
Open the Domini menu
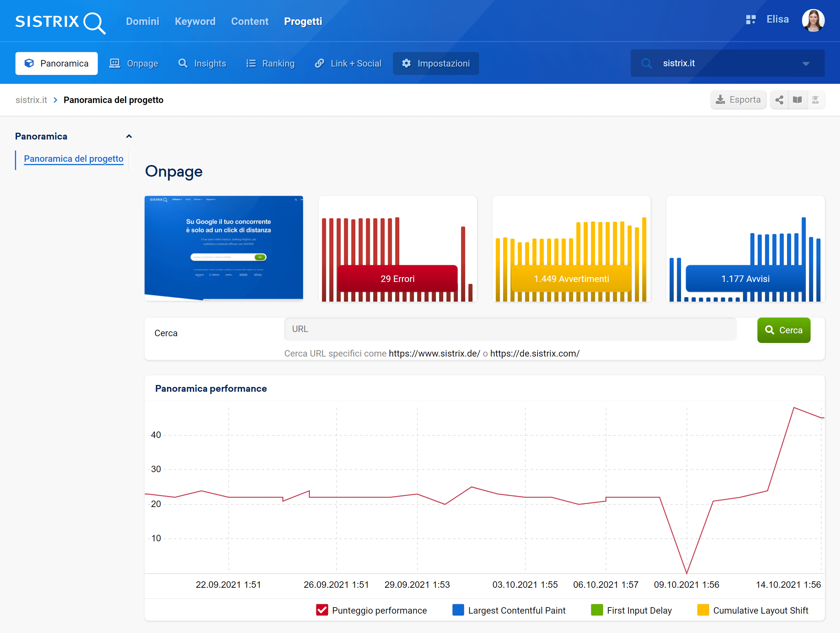[142, 21]
